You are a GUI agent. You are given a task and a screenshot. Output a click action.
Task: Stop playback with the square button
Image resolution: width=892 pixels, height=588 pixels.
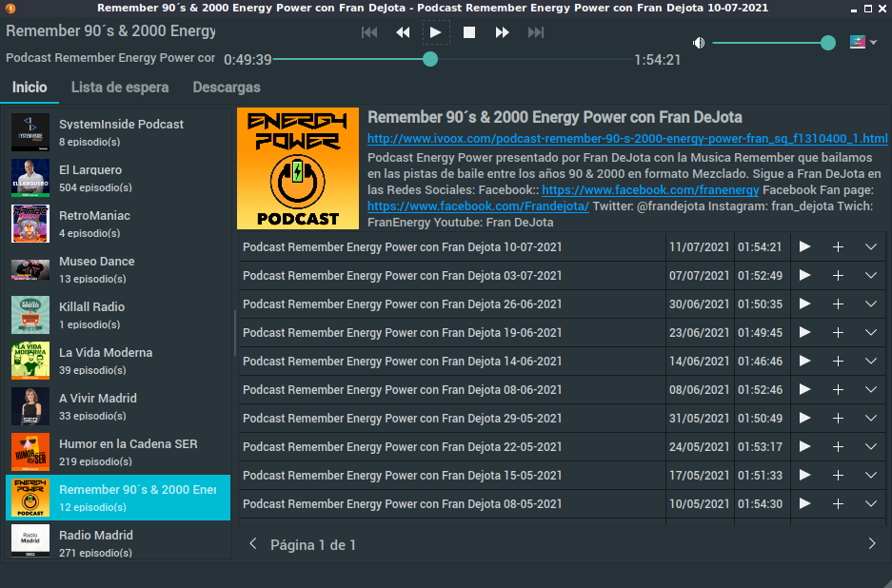pyautogui.click(x=468, y=32)
